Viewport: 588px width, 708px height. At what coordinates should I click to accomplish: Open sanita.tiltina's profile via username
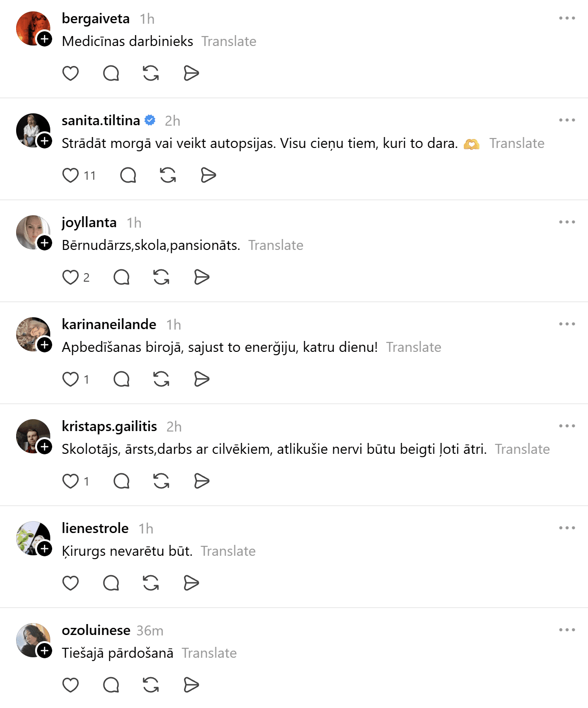pos(101,120)
